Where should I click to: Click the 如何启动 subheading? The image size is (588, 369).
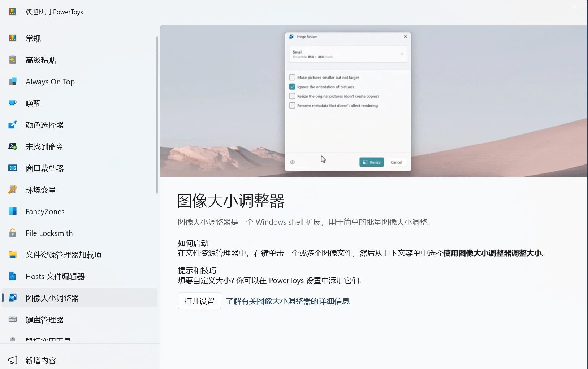(x=193, y=243)
